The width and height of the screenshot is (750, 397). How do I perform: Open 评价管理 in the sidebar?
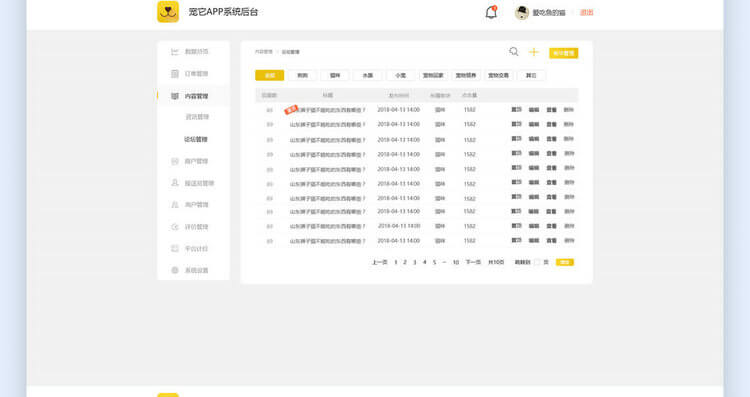tap(196, 227)
